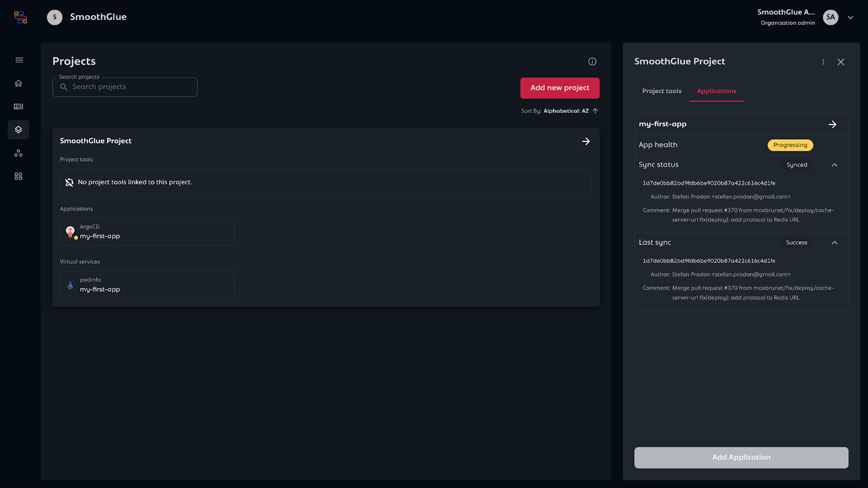
Task: Click the S organization avatar
Action: 54,17
